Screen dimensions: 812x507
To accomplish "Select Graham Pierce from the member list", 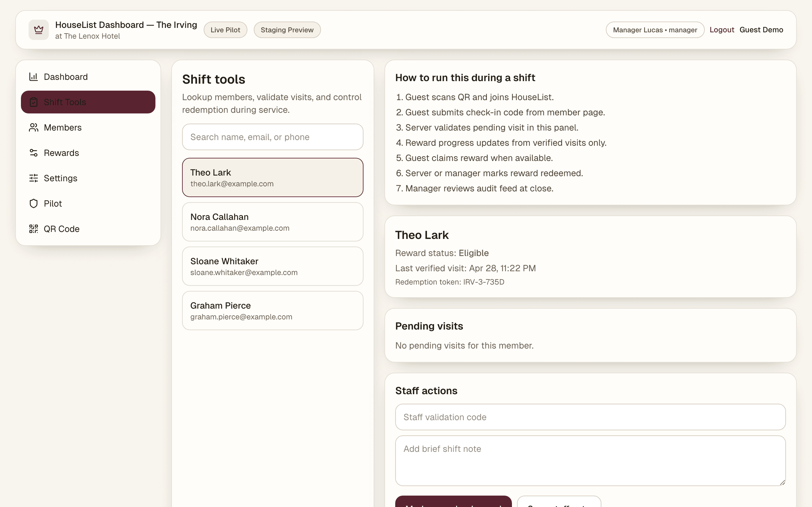I will pos(272,310).
